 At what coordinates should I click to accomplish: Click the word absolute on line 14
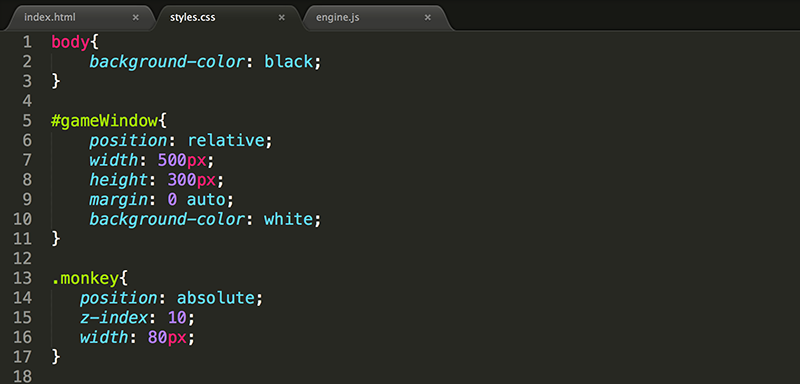tap(216, 298)
